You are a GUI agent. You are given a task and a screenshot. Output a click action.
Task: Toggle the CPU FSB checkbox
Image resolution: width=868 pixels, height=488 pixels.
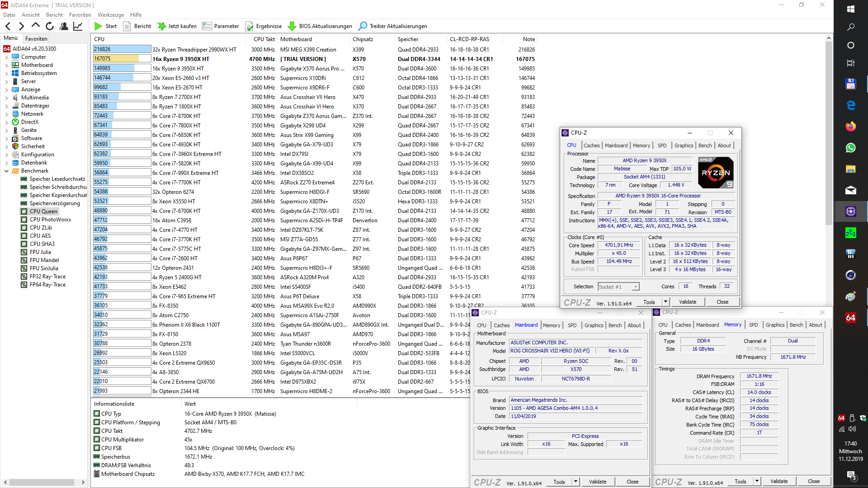97,448
